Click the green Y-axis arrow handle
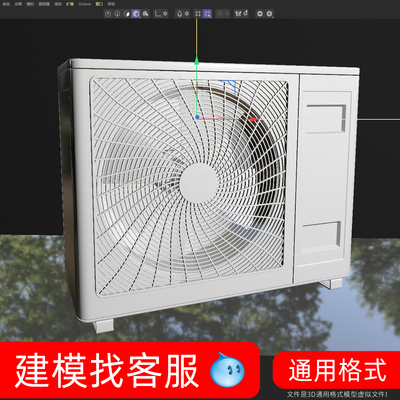This screenshot has height=400, width=400. [197, 60]
